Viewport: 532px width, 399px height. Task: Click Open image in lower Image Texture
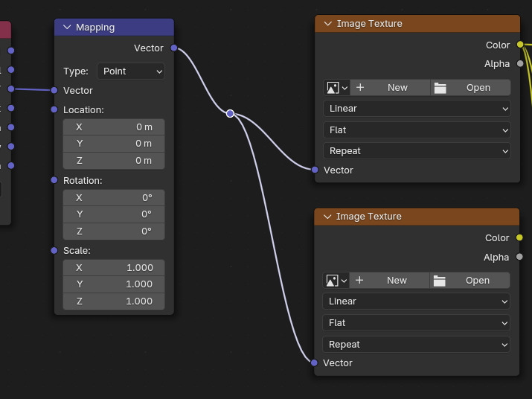pyautogui.click(x=470, y=281)
